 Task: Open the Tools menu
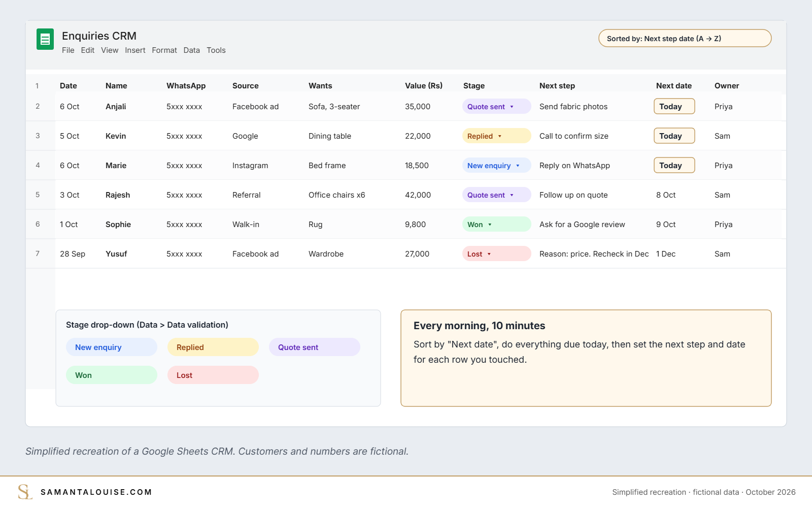(x=216, y=50)
